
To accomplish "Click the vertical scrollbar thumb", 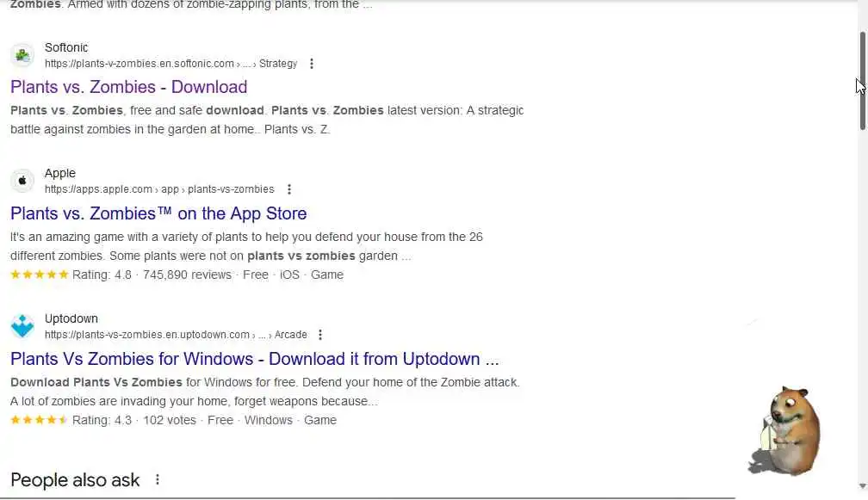I will [863, 81].
